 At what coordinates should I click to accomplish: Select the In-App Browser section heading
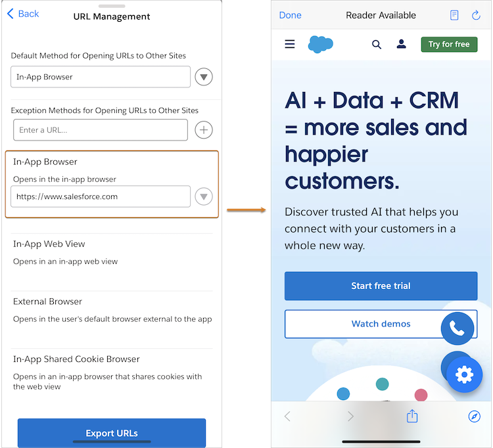pyautogui.click(x=45, y=162)
